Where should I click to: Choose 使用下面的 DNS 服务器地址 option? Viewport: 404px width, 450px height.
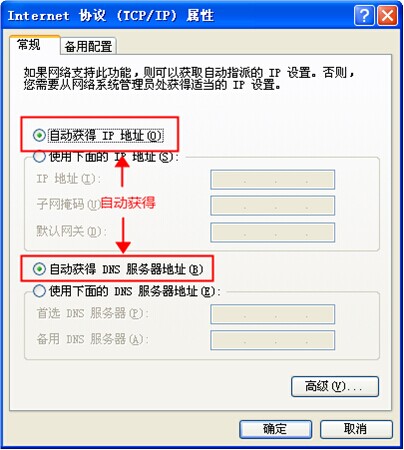pos(39,291)
